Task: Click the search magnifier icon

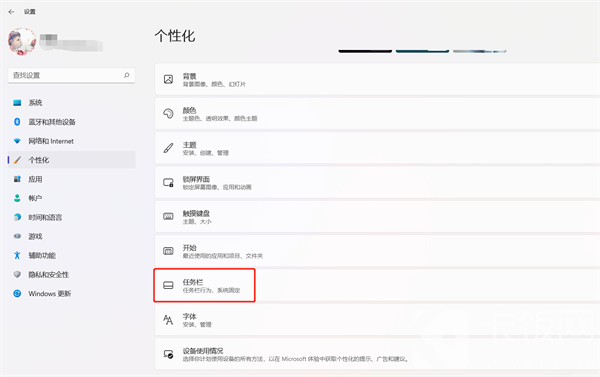Action: (x=127, y=75)
